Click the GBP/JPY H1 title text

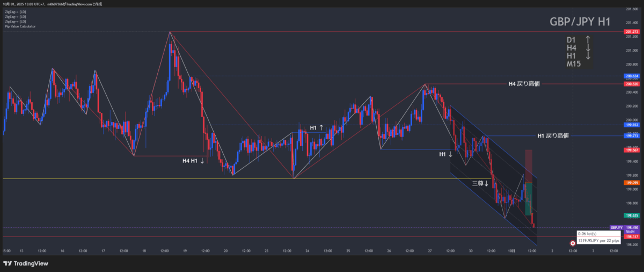tap(580, 22)
